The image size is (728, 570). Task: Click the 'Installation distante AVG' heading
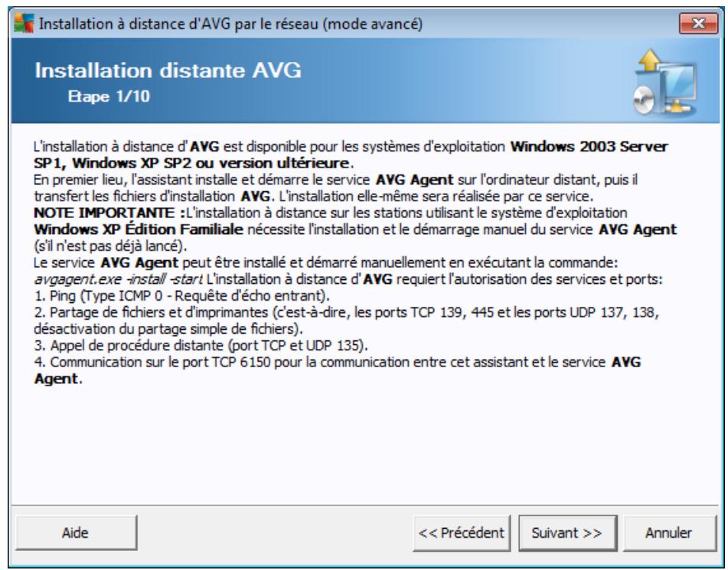tap(168, 70)
